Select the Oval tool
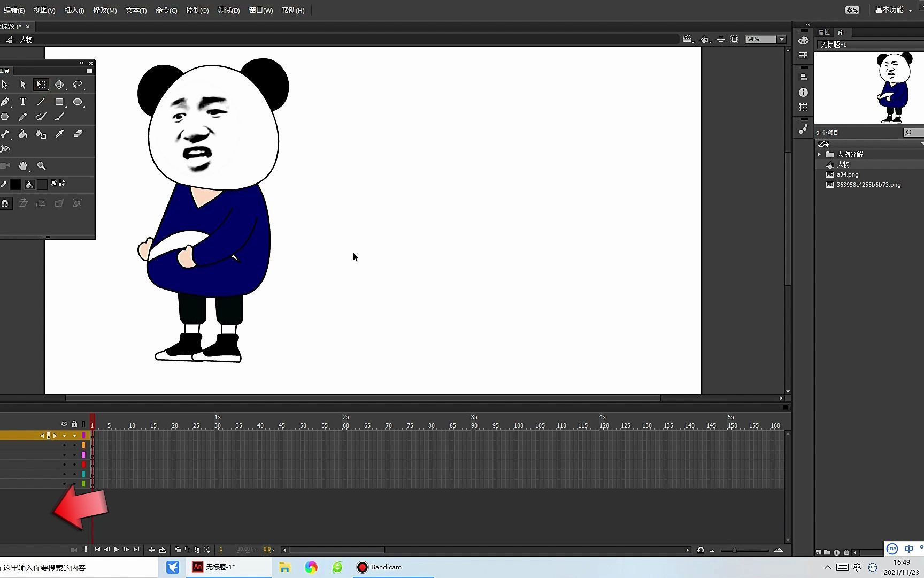This screenshot has width=924, height=578. 78,102
